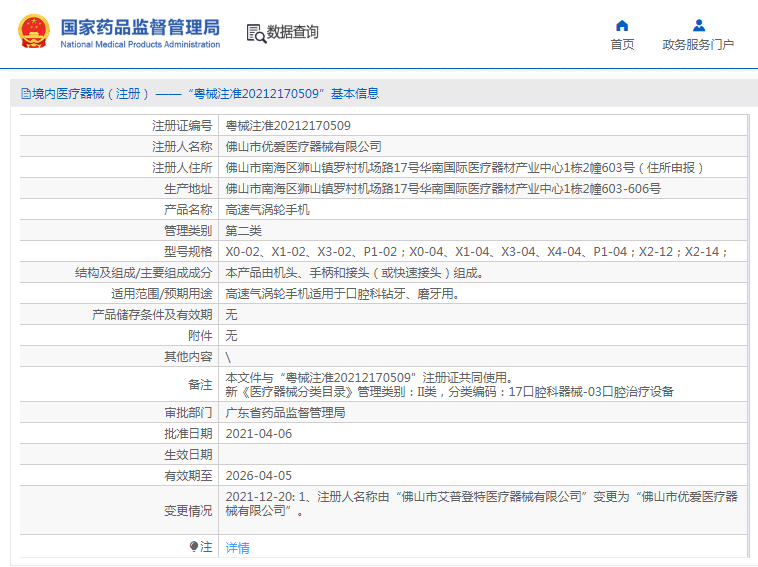The width and height of the screenshot is (758, 567).
Task: Click the bulb icon beside 注
Action: (x=194, y=547)
